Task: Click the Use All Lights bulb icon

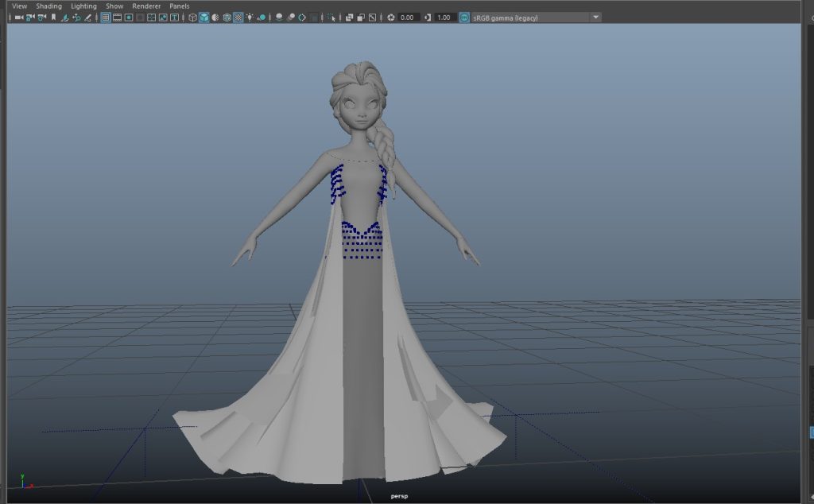Action: pyautogui.click(x=250, y=17)
